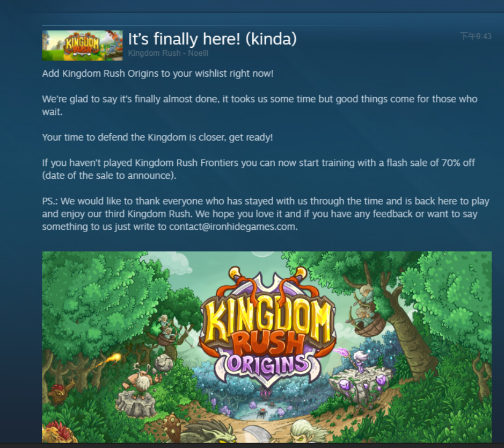Viewport: 504px width, 448px height.
Task: Open the Kingdom Rush game thumbnail
Action: coord(82,45)
